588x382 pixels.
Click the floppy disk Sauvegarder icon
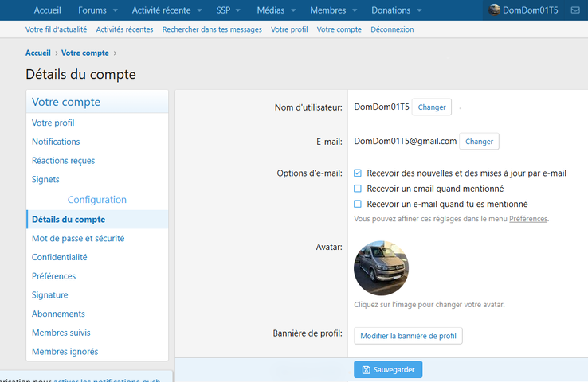click(366, 370)
